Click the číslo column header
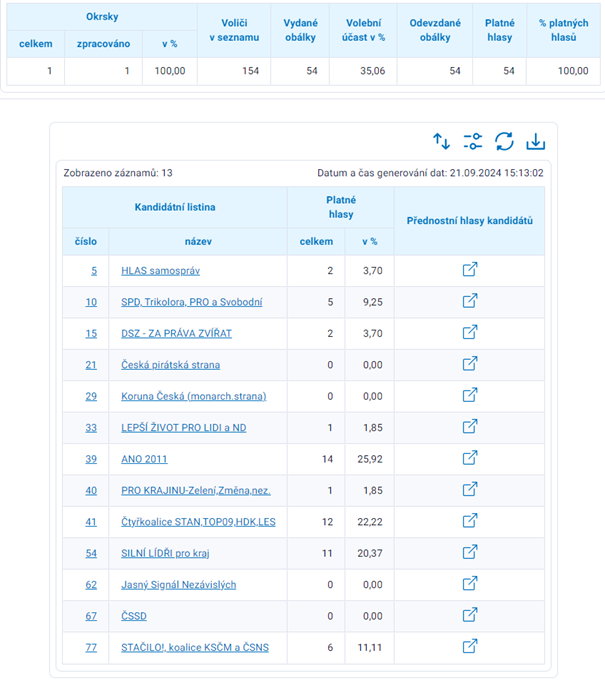605x683 pixels. 86,241
